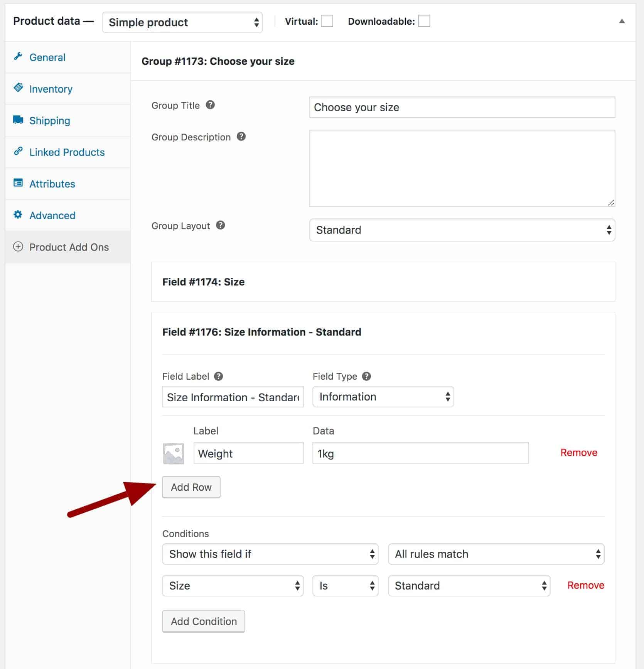Open the Field Type Information dropdown
This screenshot has width=644, height=669.
[383, 397]
